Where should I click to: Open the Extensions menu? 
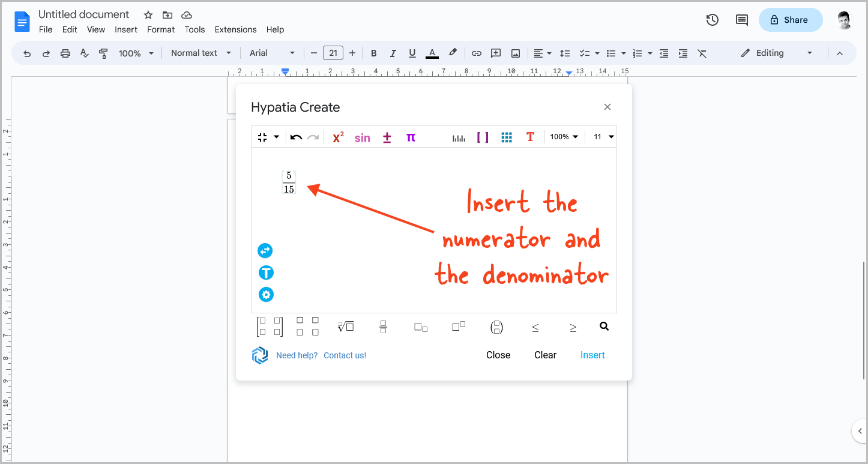point(235,29)
